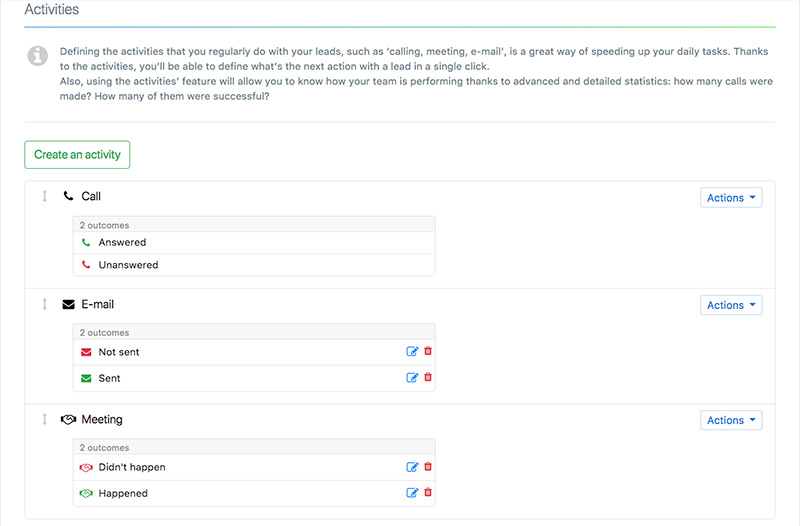Open the Actions dropdown for Call
Image resolution: width=800 pixels, height=526 pixels.
[x=731, y=198]
